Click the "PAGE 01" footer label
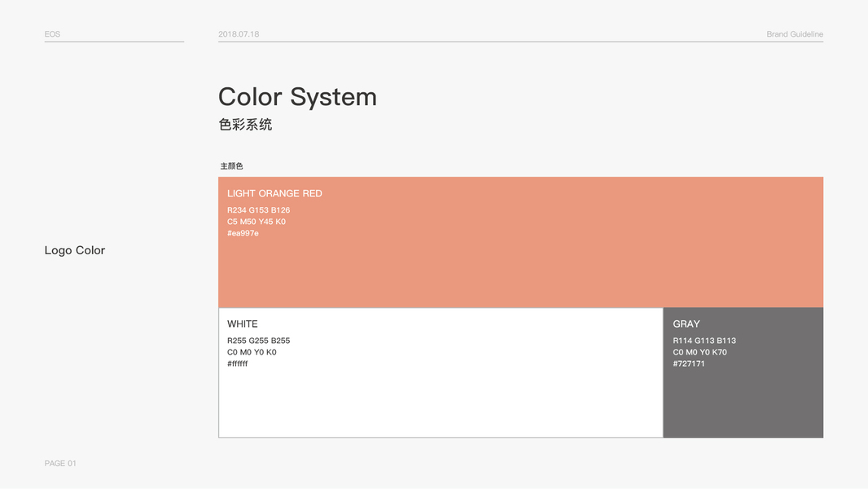868x489 pixels. 60,464
